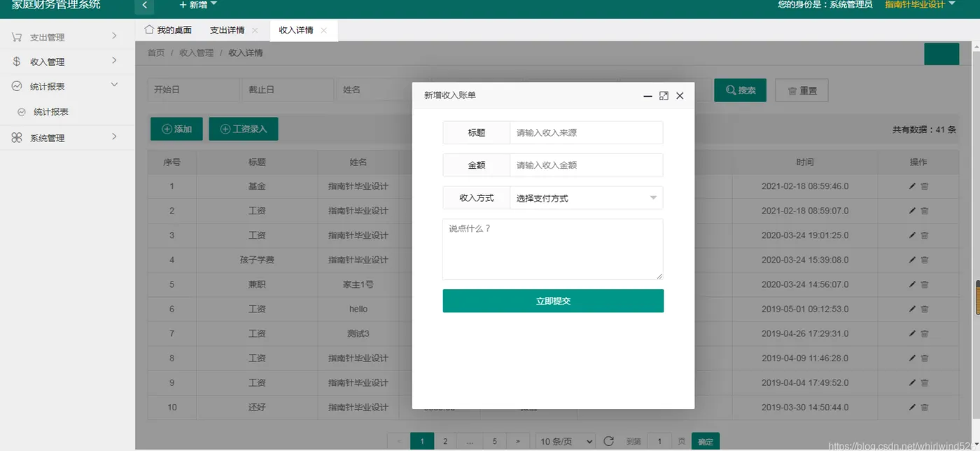Click the 开始日 date field
980x451 pixels.
[x=193, y=90]
